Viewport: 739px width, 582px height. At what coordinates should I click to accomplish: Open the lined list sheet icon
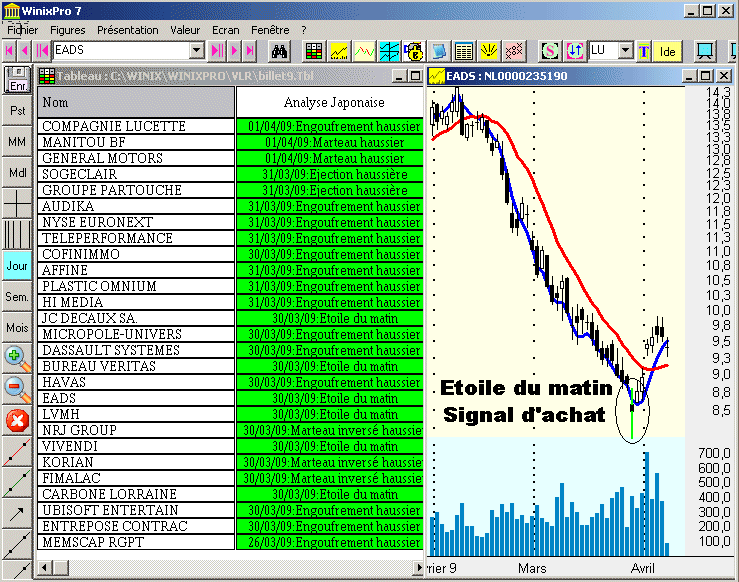[464, 51]
